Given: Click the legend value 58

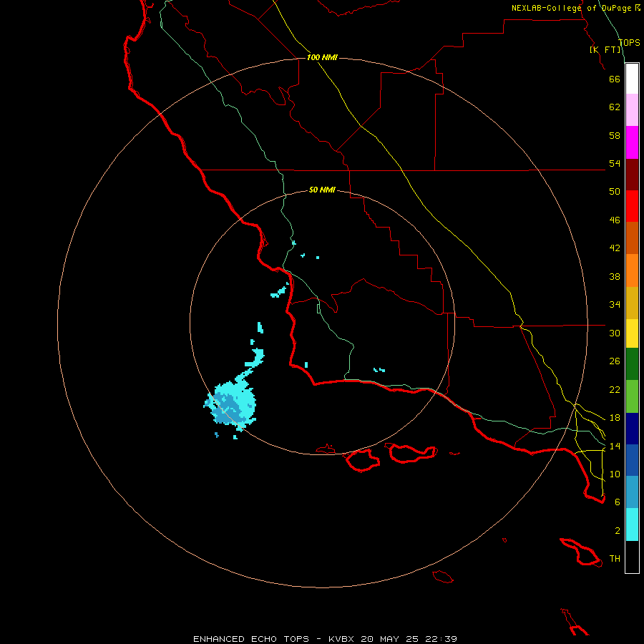Looking at the screenshot, I should point(615,135).
